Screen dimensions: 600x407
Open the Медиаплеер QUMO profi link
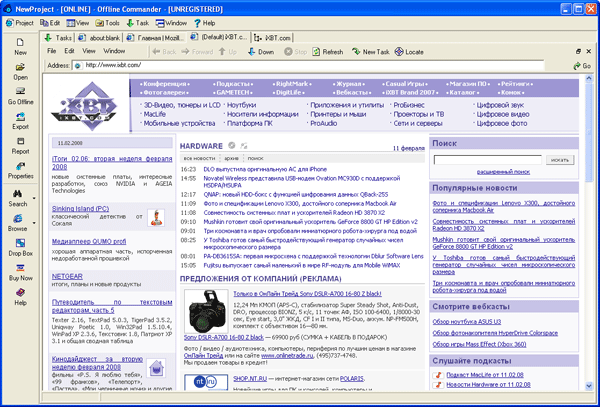tap(89, 241)
